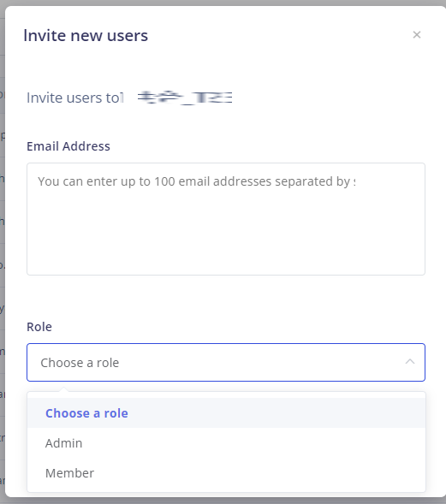Click the Choose a role placeholder text
Image resolution: width=446 pixels, height=504 pixels.
tap(80, 363)
